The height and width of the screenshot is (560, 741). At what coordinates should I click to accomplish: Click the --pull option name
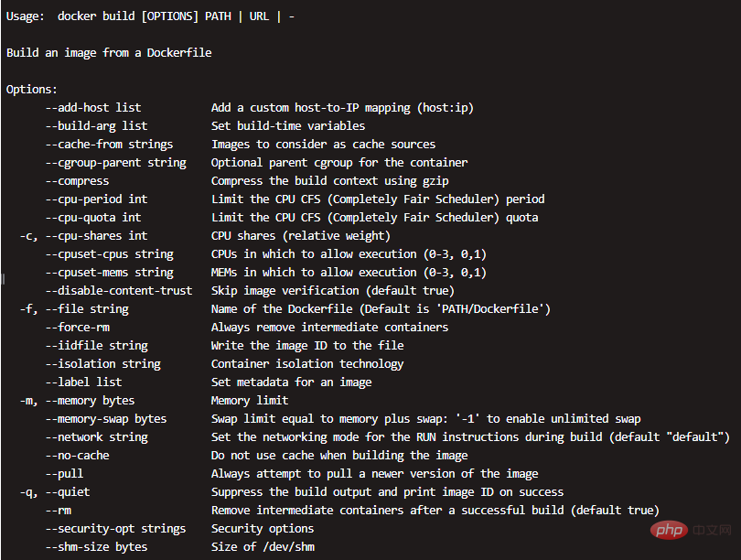[64, 474]
